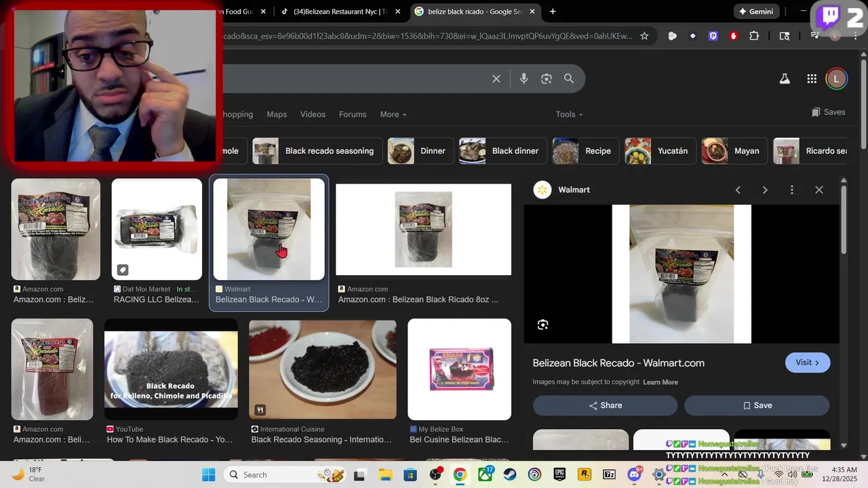Switch to the Forums search tab
Viewport: 868px width, 488px height.
[x=353, y=115]
